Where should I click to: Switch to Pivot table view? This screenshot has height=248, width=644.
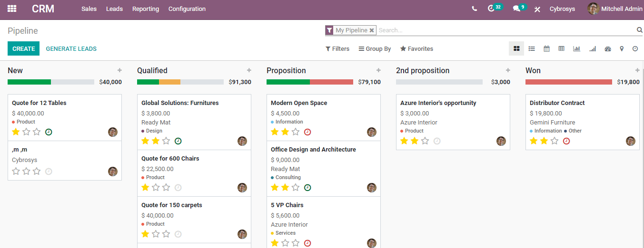tap(562, 48)
